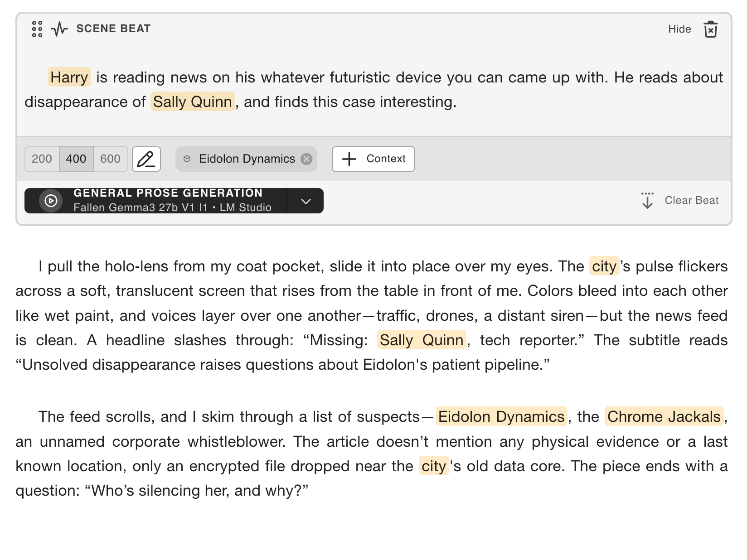Click Chrome Jackals highlighted entry in prose
Viewport: 747px width, 560px height.
coord(664,417)
